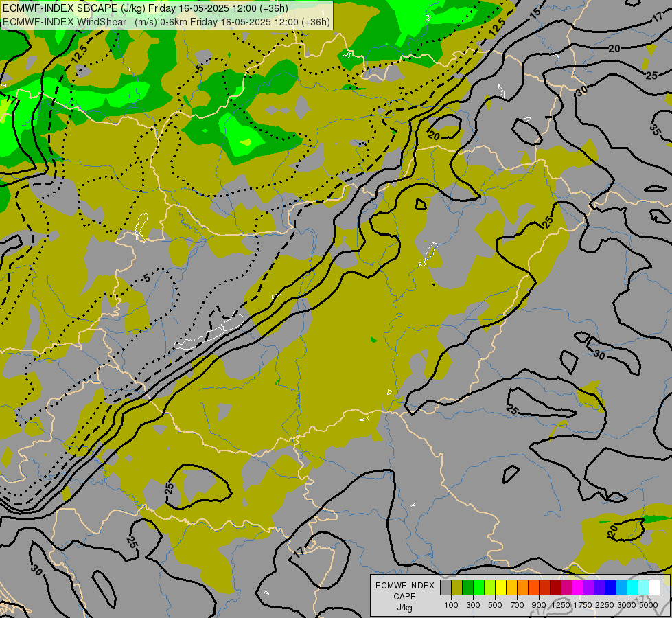This screenshot has height=618, width=672.
Task: Click the bright magenta legend swatch
Action: pos(578,588)
